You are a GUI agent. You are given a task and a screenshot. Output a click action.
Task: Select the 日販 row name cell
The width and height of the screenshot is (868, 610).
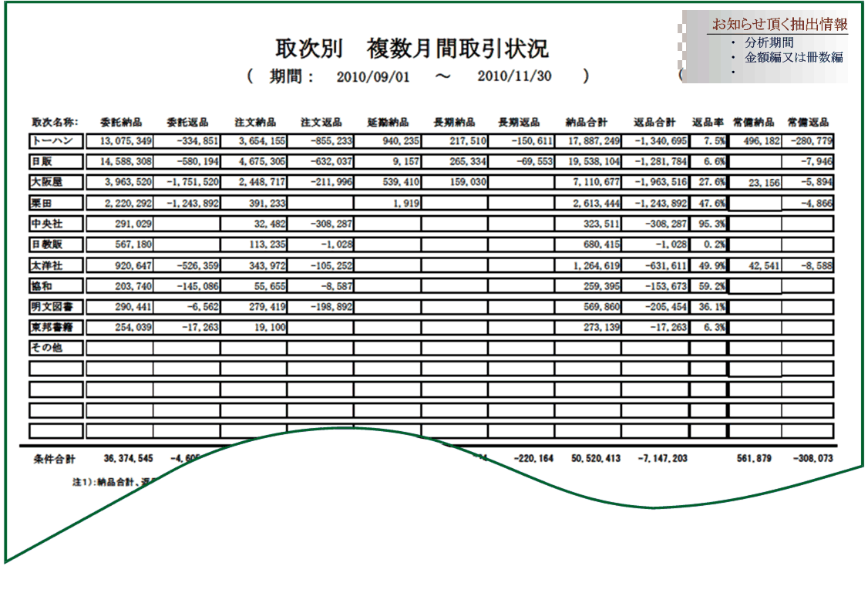pos(56,161)
